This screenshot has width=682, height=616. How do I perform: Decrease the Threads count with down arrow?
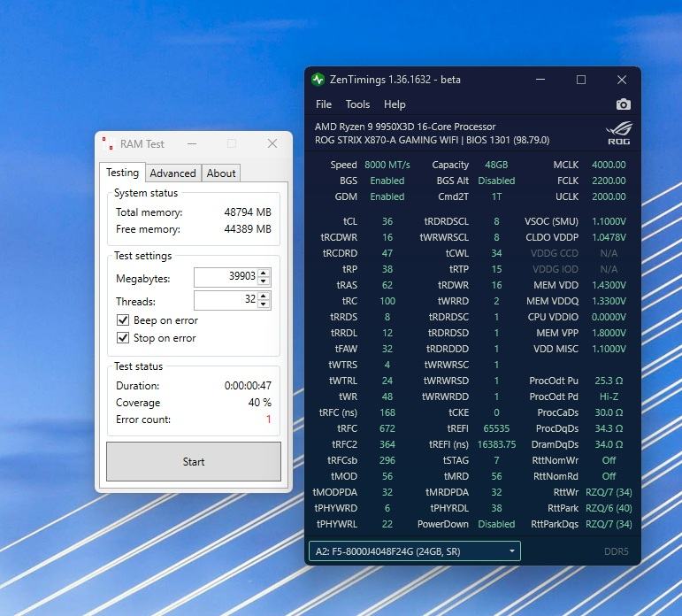264,304
